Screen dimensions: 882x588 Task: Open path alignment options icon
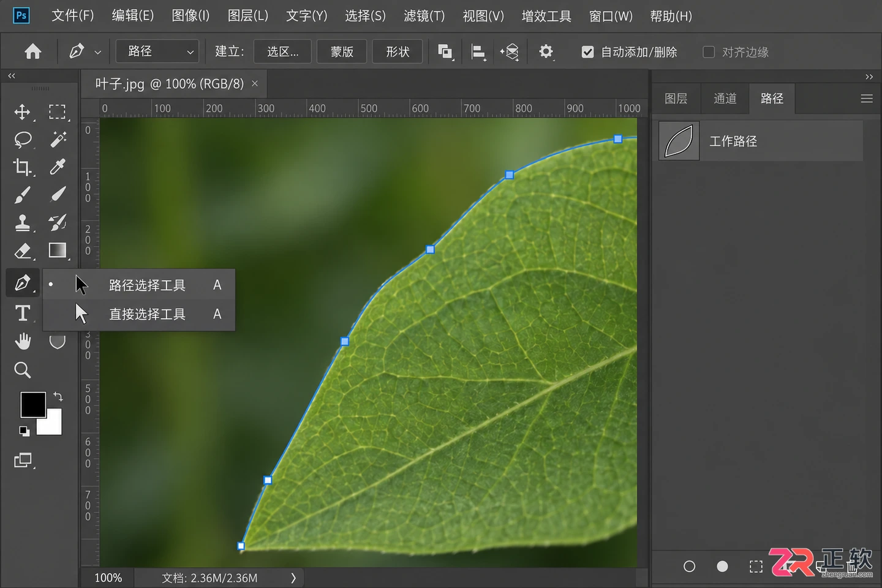[x=478, y=52]
